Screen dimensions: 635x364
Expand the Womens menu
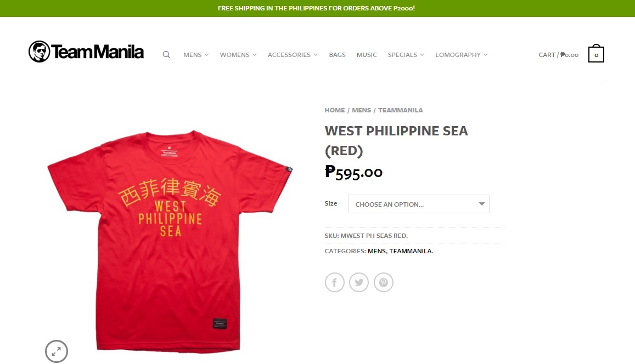(x=238, y=55)
